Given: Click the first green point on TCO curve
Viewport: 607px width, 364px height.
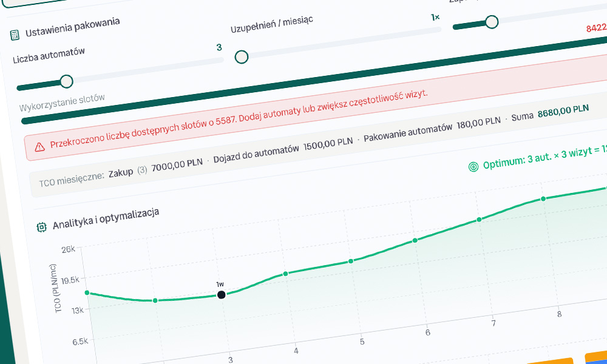Looking at the screenshot, I should tap(87, 293).
